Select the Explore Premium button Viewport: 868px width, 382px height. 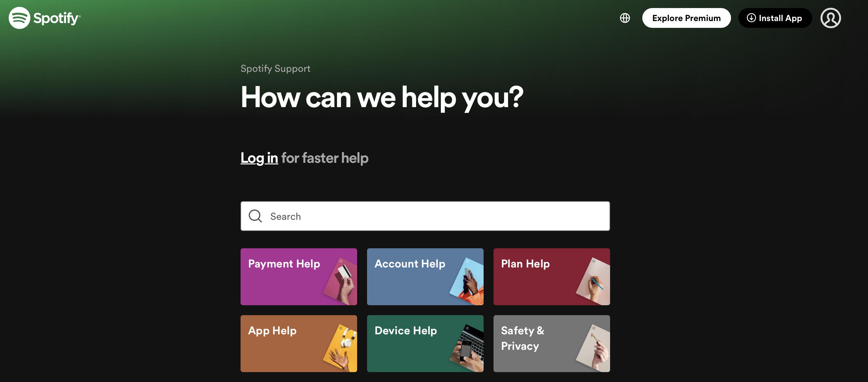686,18
